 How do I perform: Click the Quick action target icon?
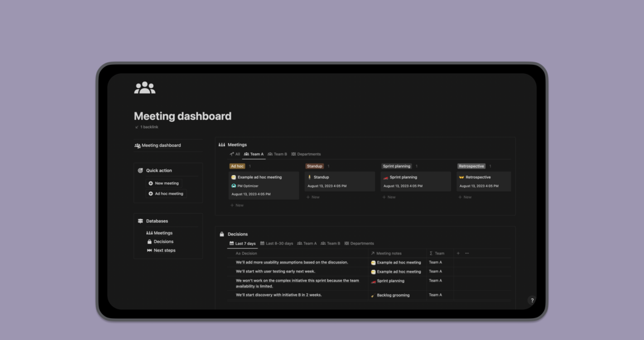[140, 170]
